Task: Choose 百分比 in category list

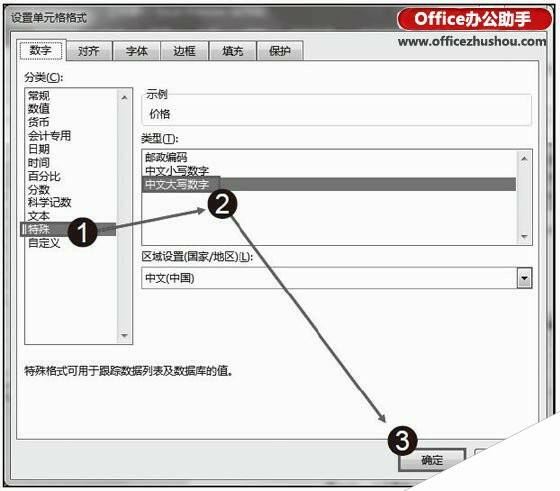Action: pos(44,176)
